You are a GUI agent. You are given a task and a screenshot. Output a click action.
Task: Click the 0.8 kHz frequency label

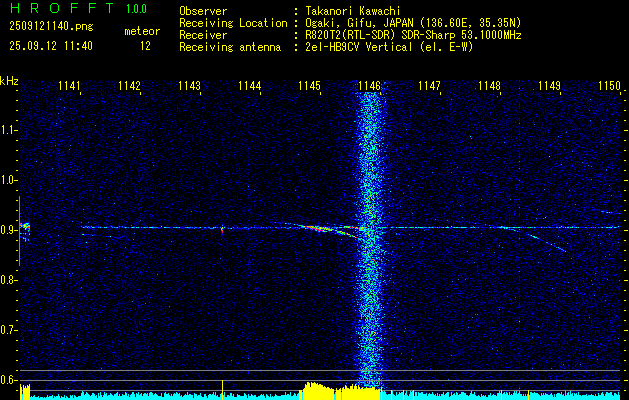point(9,280)
